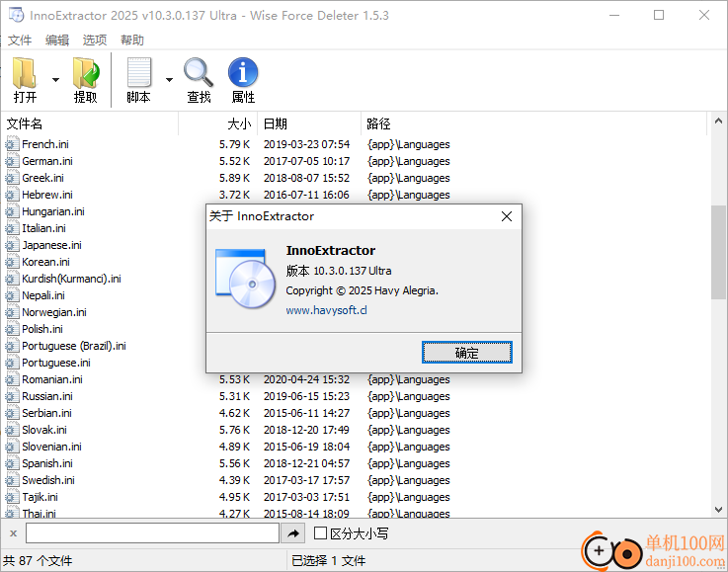Click the Russian.ini file icon

pyautogui.click(x=12, y=396)
